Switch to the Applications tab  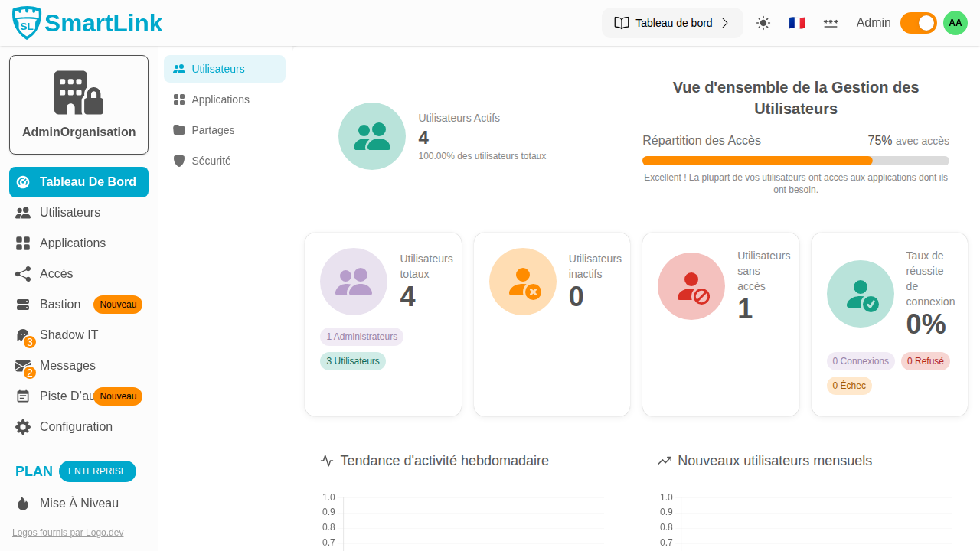pyautogui.click(x=220, y=99)
